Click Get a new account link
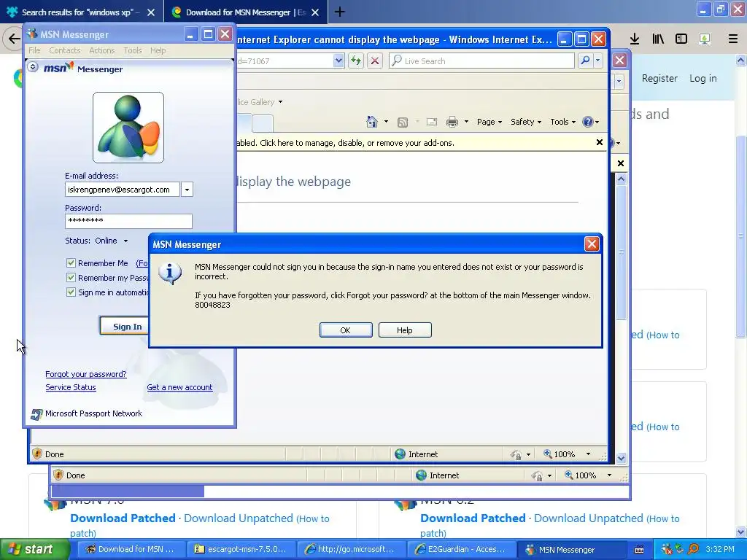The width and height of the screenshot is (747, 560). pyautogui.click(x=179, y=388)
